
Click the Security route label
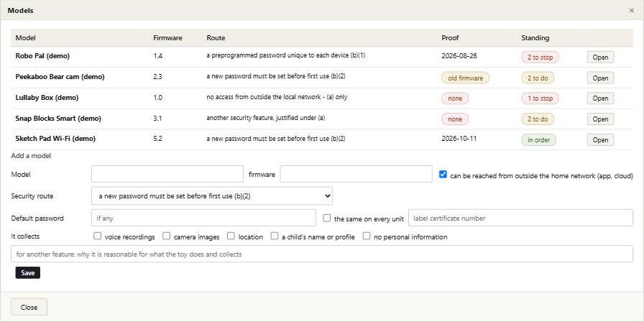pyautogui.click(x=32, y=196)
